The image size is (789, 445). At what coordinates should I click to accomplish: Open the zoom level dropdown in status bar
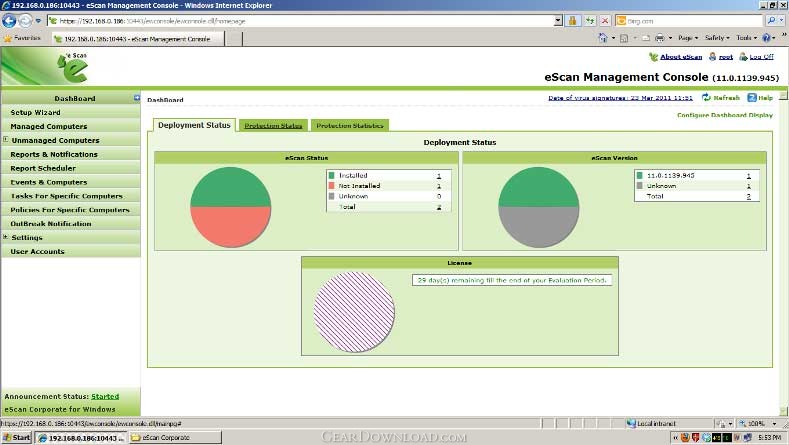tap(778, 424)
